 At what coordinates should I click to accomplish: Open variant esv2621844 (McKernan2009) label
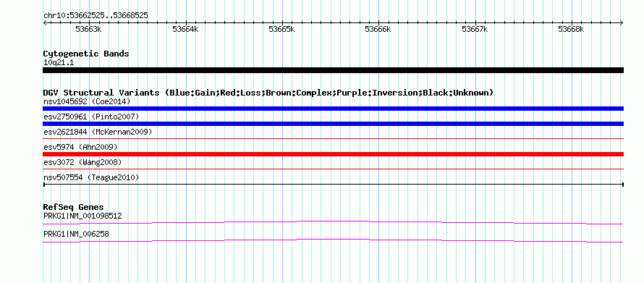click(98, 132)
